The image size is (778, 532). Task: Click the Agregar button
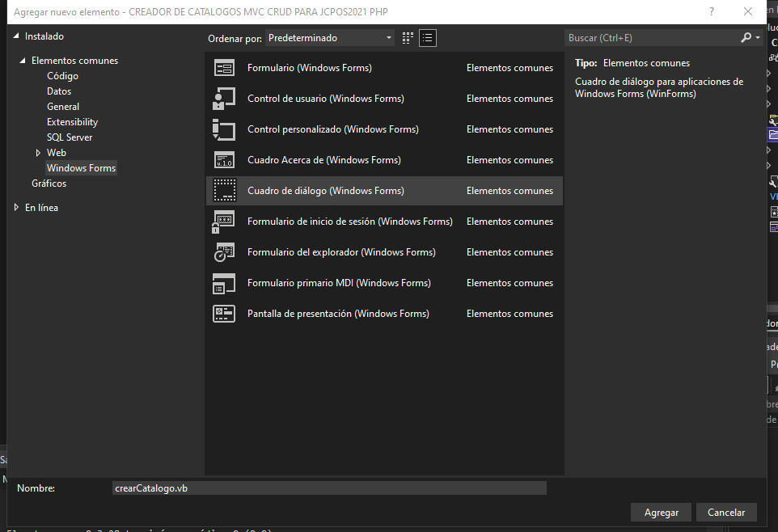(x=661, y=513)
